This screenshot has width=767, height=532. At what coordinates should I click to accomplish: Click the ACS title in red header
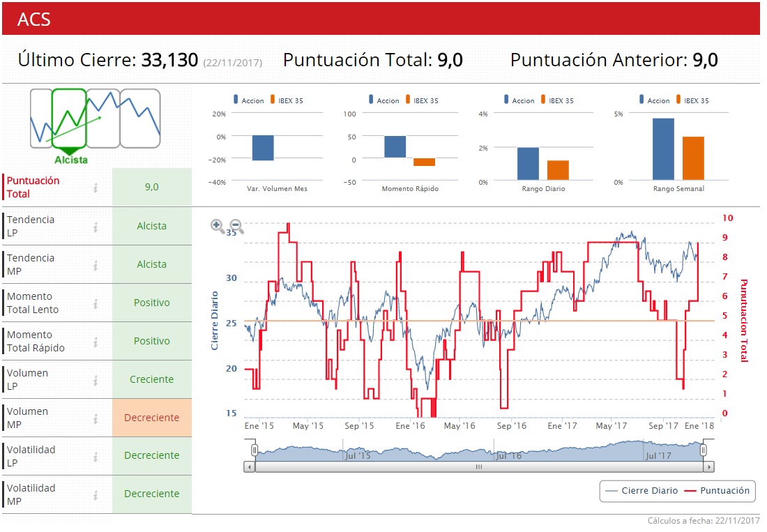[33, 20]
